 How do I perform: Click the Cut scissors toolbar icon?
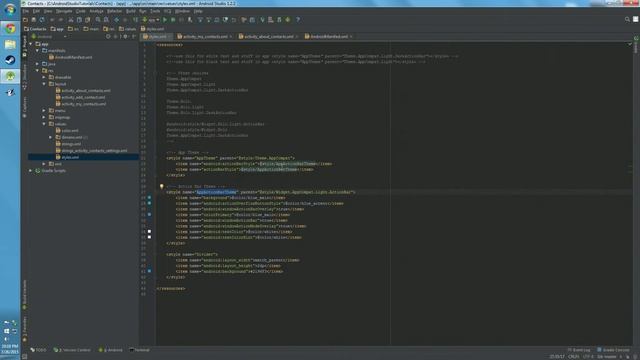[71, 20]
